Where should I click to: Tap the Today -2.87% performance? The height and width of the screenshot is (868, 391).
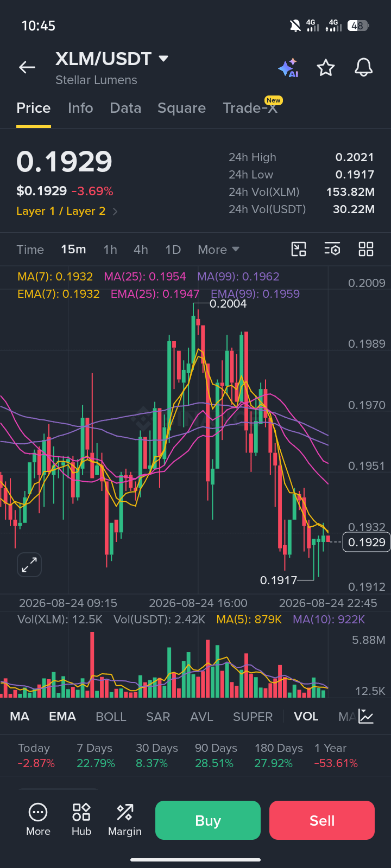36,756
